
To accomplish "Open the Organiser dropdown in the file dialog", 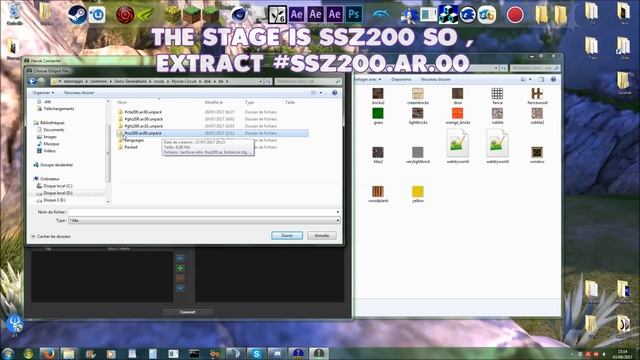I will [x=43, y=93].
